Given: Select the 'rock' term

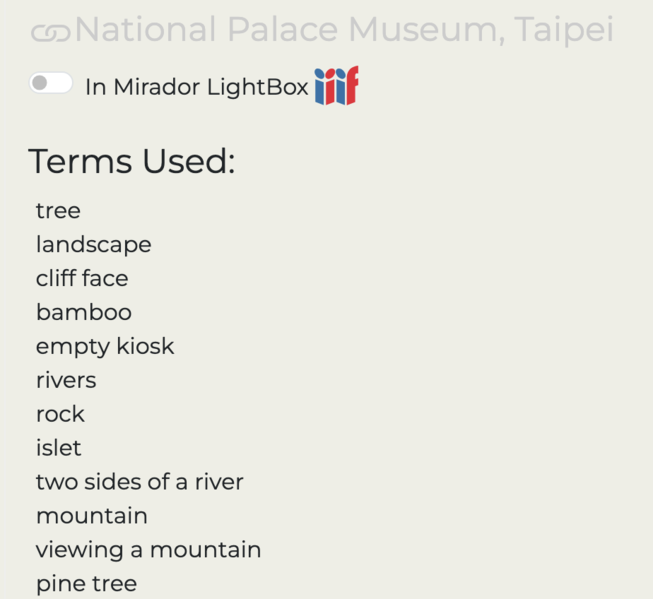Looking at the screenshot, I should point(60,414).
